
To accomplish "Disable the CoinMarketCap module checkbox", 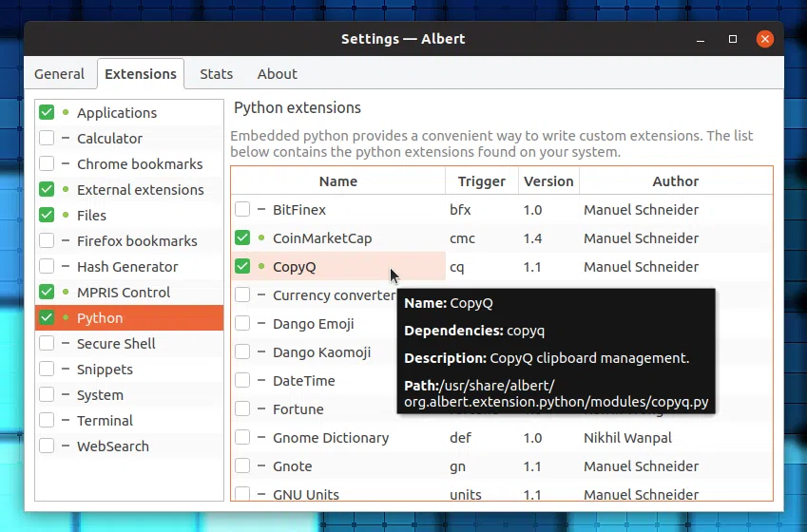I will tap(242, 237).
